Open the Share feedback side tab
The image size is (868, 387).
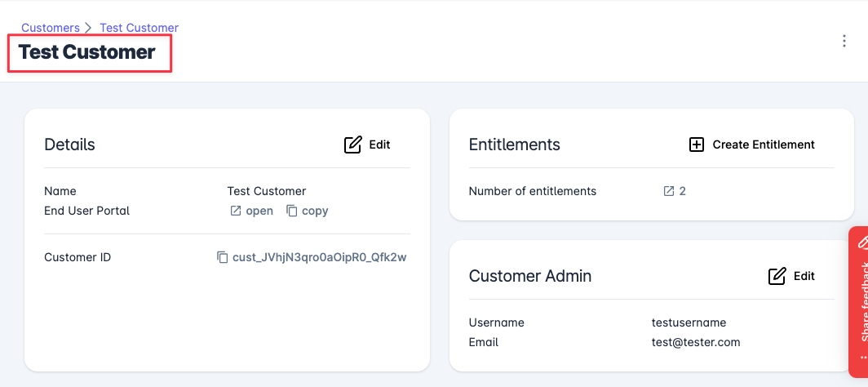click(x=861, y=310)
